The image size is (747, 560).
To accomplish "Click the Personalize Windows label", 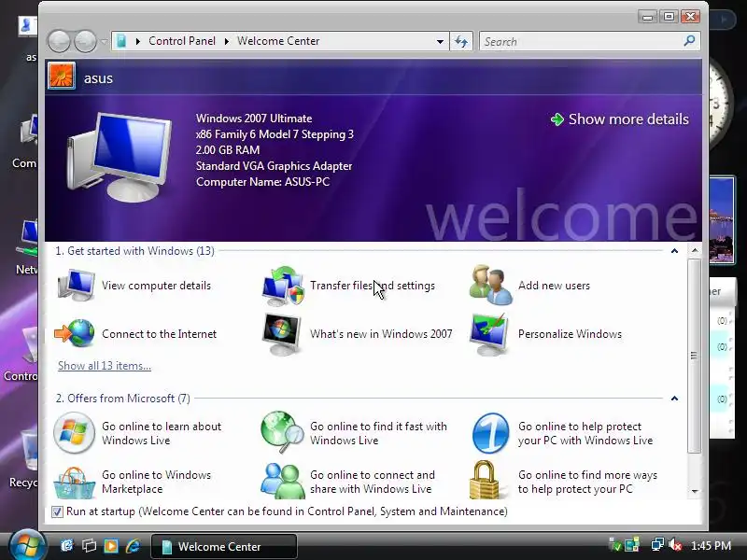I will click(x=570, y=334).
